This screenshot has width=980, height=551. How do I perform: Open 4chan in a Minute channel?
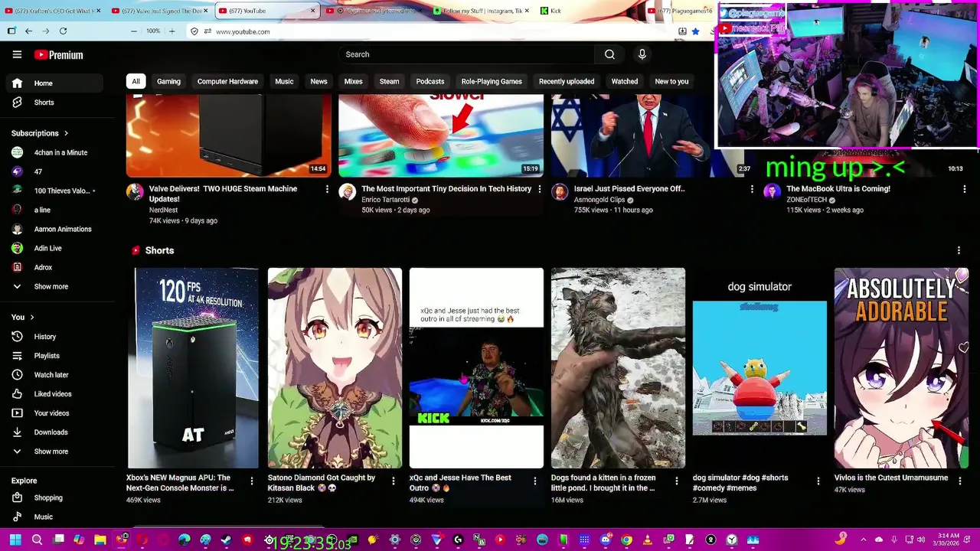click(x=54, y=152)
